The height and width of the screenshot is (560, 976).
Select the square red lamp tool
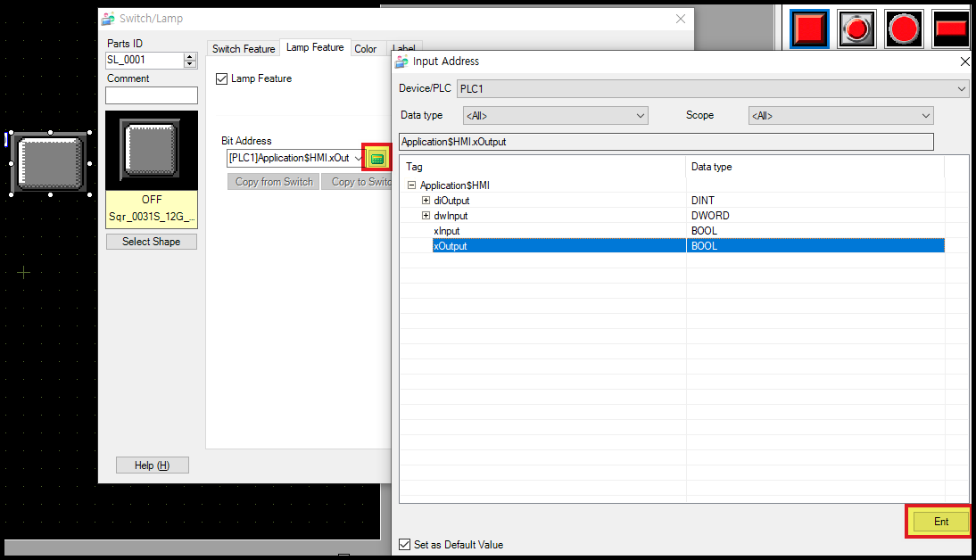tap(807, 29)
